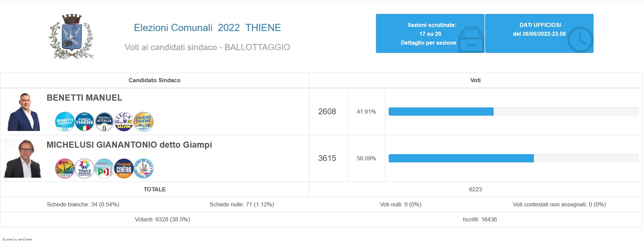This screenshot has height=250, width=644.
Task: Select the Fratelli d'Italia party logo
Action: click(104, 122)
